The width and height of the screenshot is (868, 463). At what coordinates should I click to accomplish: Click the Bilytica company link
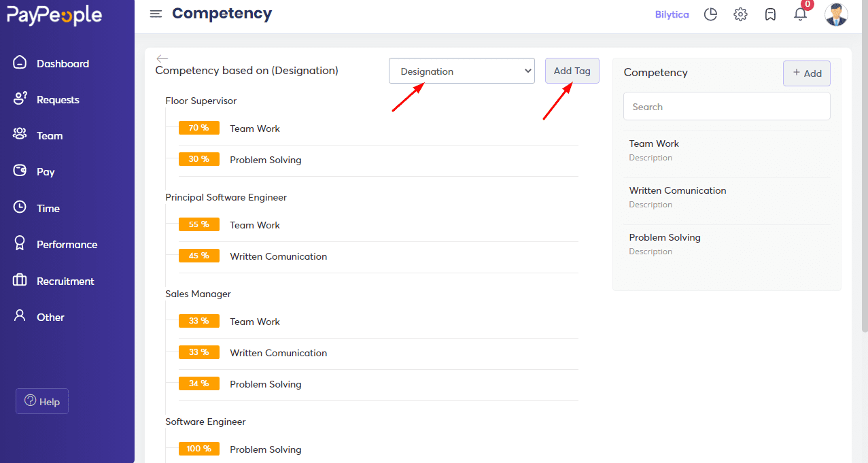pyautogui.click(x=672, y=14)
